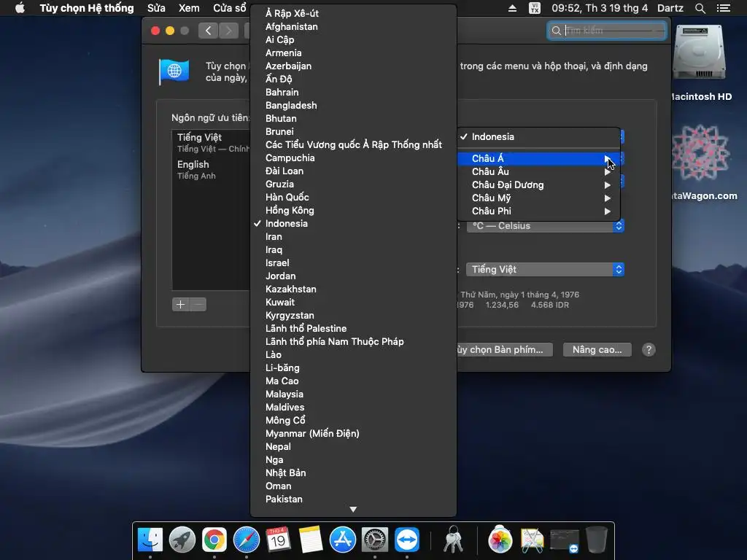
Task: Open Xem menu in menu bar
Action: [x=189, y=8]
